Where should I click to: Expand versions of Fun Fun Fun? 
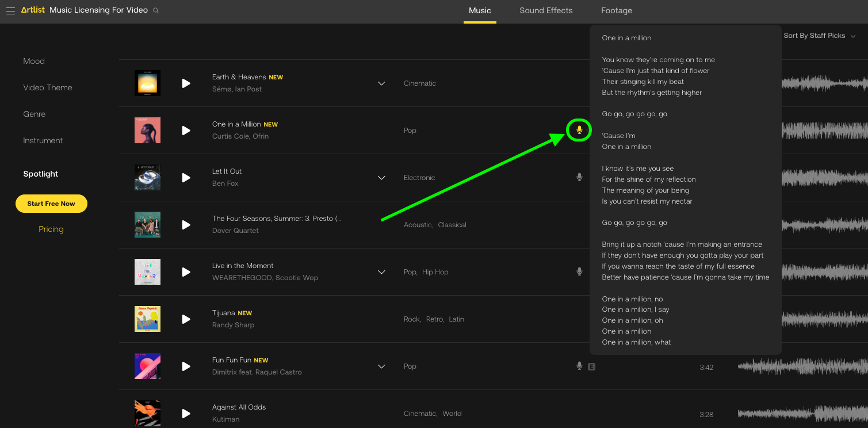tap(381, 366)
